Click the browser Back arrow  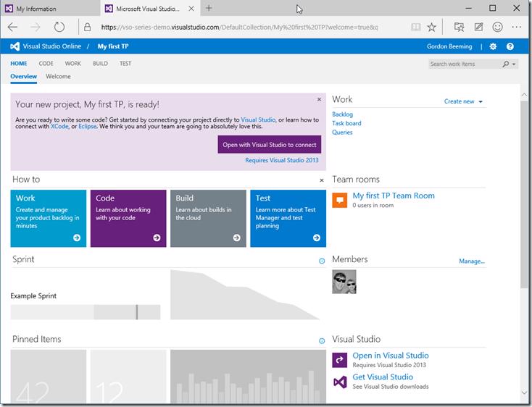tap(12, 27)
